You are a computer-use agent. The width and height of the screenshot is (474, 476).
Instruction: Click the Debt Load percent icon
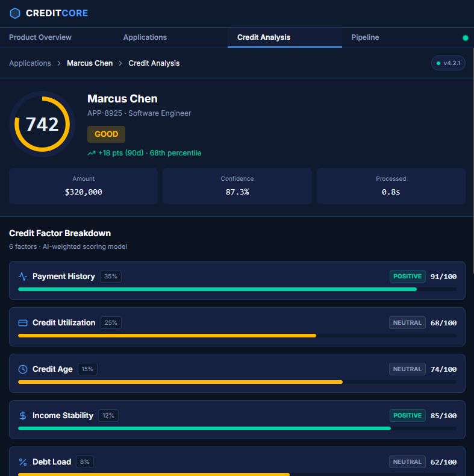[x=23, y=462]
